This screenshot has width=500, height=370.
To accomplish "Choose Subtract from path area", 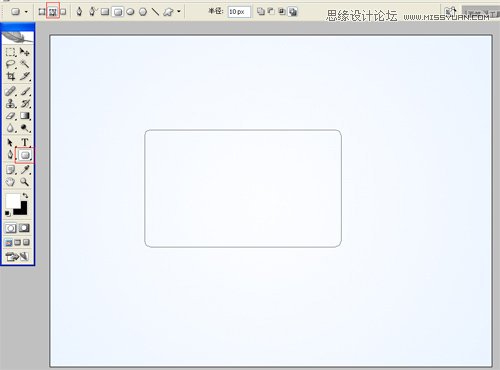I will pos(271,12).
